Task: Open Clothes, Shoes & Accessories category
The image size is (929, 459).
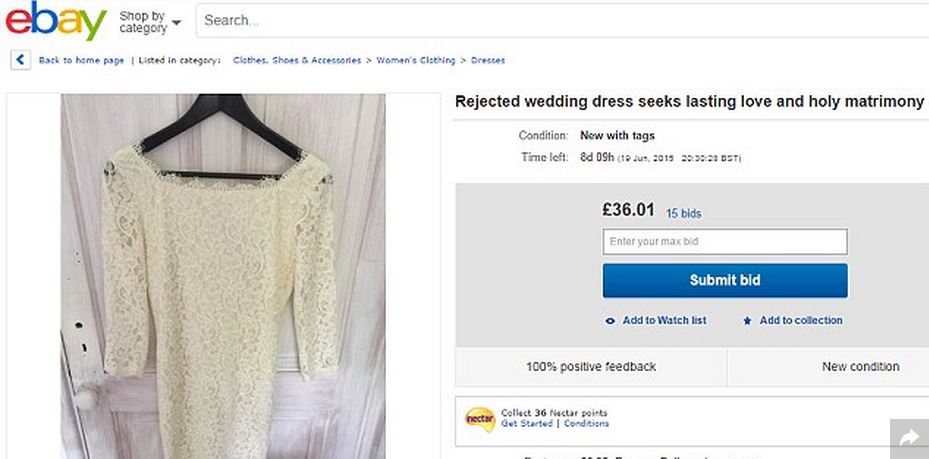Action: [x=297, y=60]
